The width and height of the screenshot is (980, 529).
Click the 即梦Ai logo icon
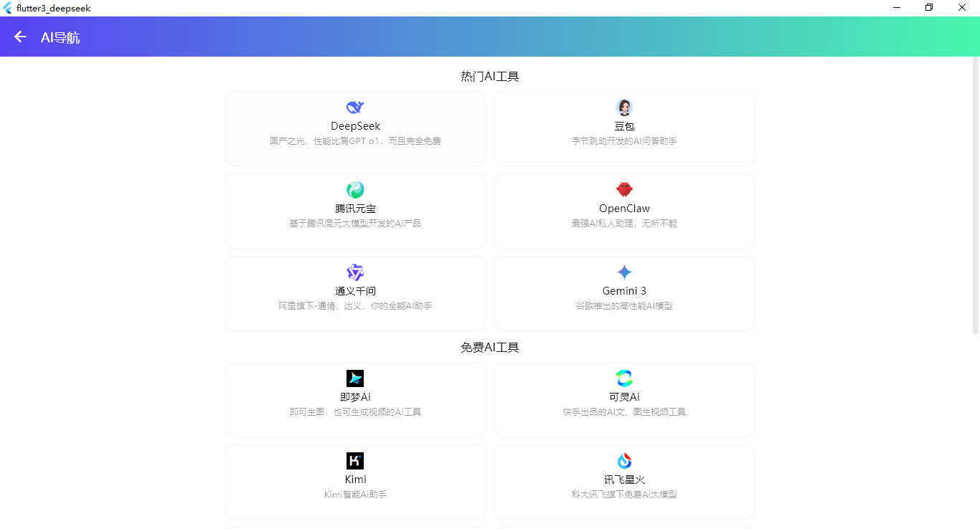tap(354, 378)
